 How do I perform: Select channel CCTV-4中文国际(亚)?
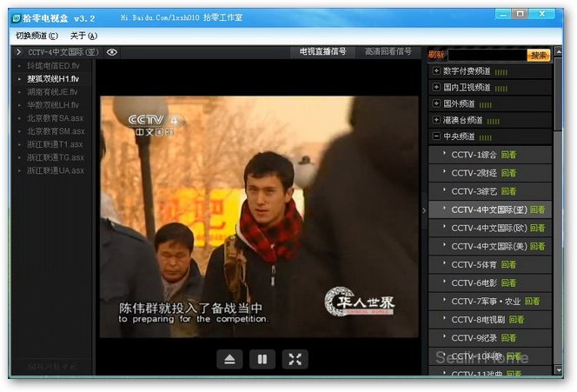coord(489,209)
